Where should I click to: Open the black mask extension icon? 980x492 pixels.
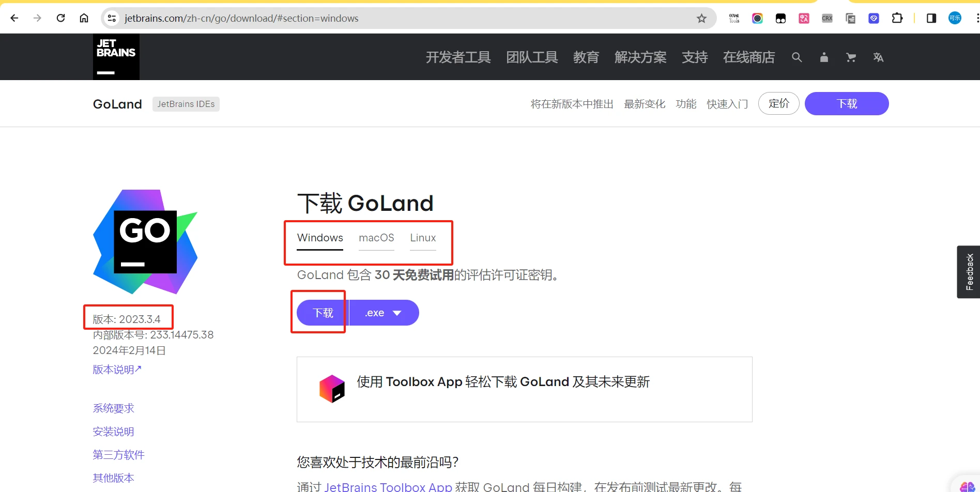(780, 18)
